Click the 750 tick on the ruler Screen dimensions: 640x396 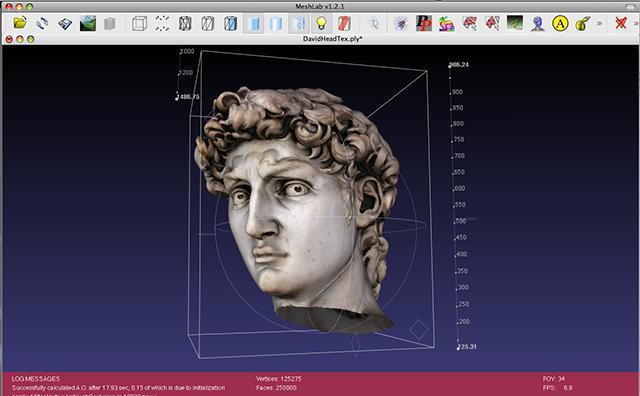click(x=458, y=140)
